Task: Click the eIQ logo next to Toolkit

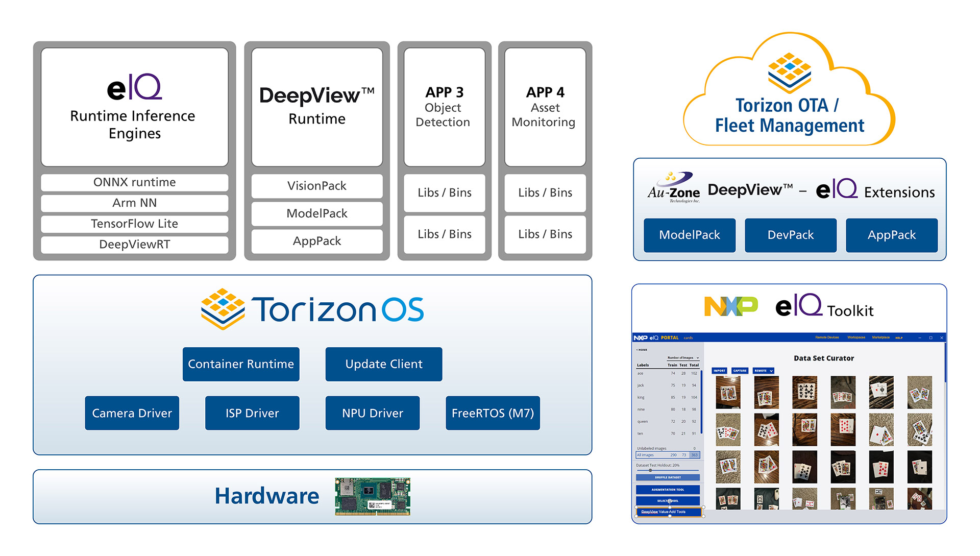Action: (x=799, y=305)
